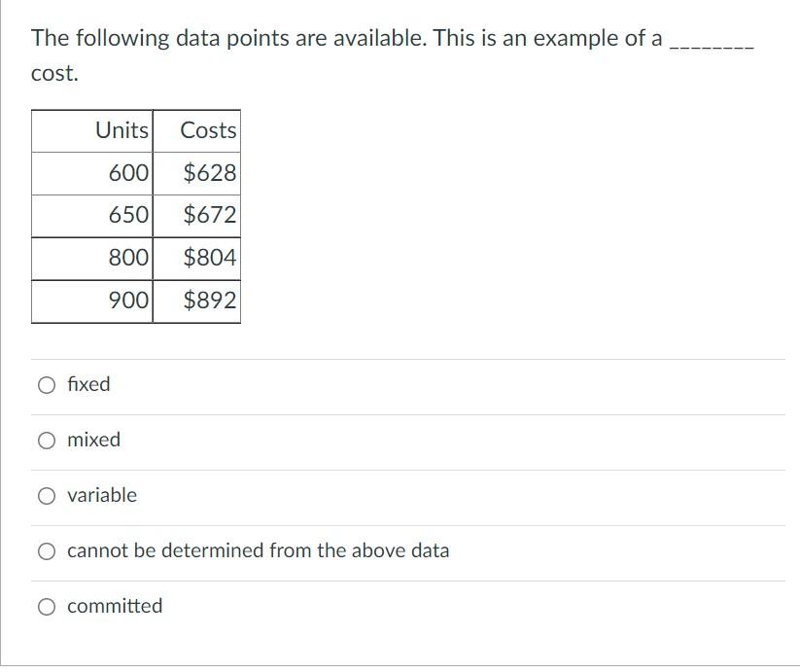Click the 650 units table cell
The height and width of the screenshot is (672, 800).
coord(127,214)
